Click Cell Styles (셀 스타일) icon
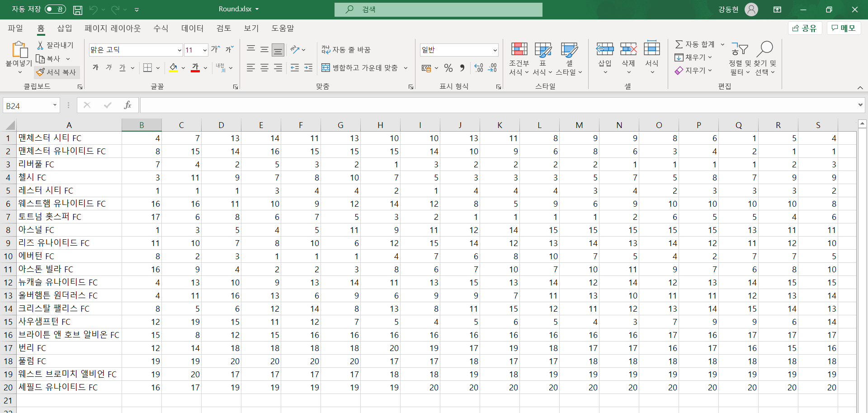Screen dimensions: 868x413 tap(569, 49)
